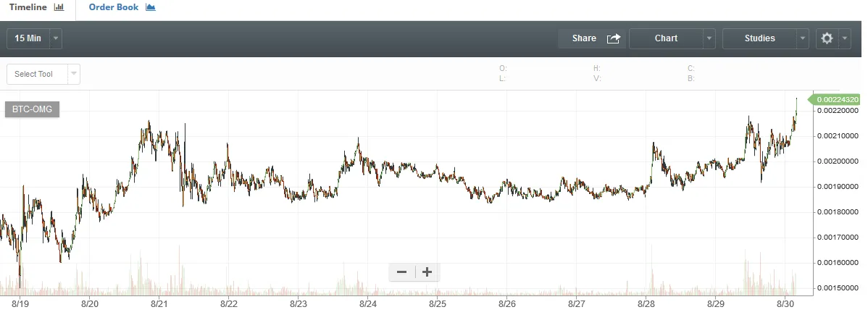Expand the settings gear dropdown arrow

(845, 38)
